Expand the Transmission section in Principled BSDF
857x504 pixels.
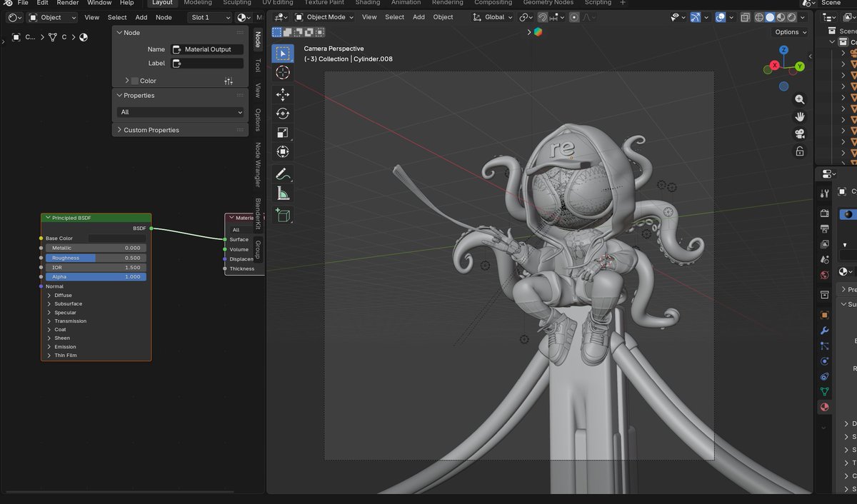[x=70, y=321]
